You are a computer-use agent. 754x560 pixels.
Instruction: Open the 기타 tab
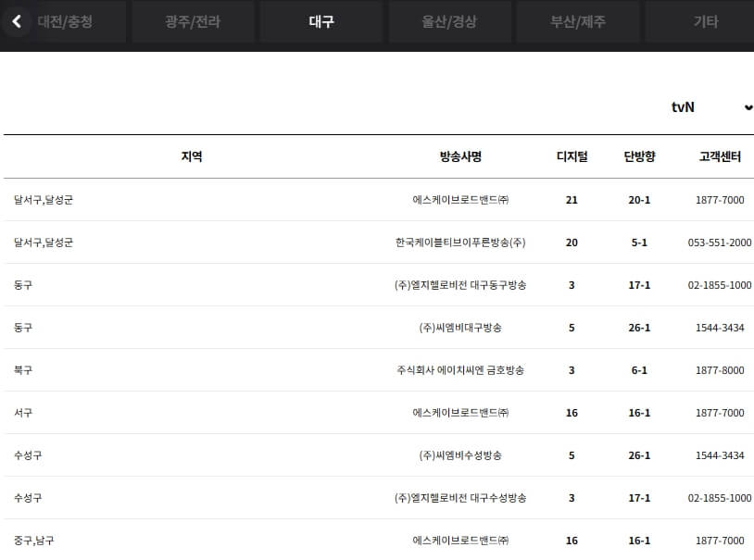coord(706,21)
